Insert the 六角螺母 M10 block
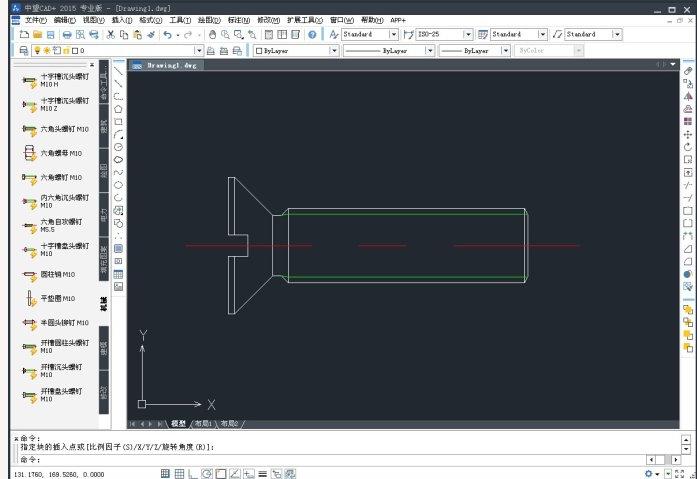The image size is (697, 479). pyautogui.click(x=52, y=153)
